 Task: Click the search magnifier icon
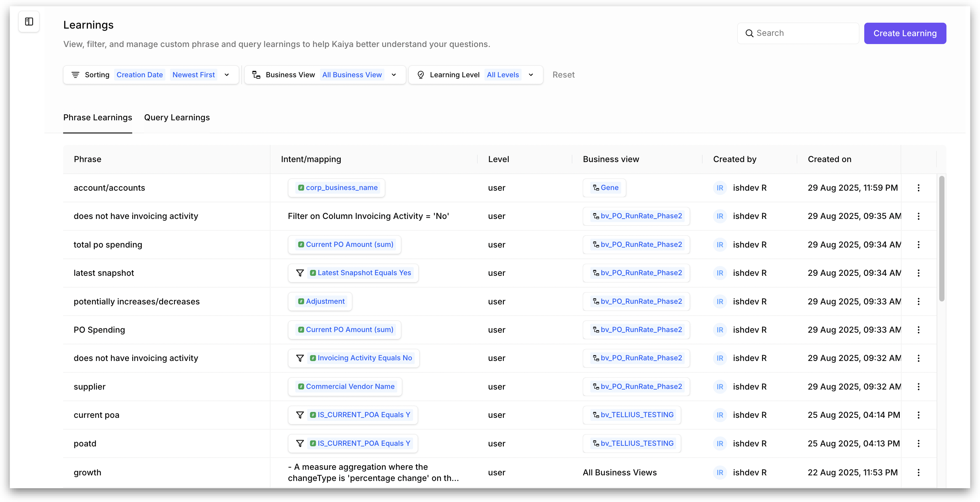pos(749,34)
